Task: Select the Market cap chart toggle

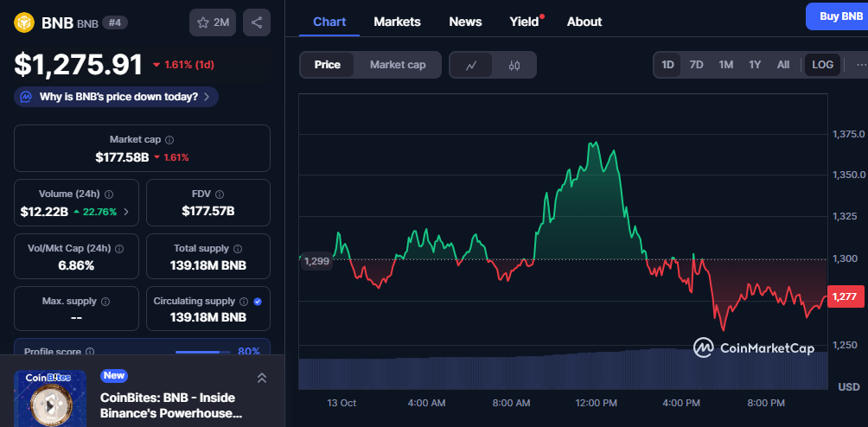Action: [x=398, y=65]
